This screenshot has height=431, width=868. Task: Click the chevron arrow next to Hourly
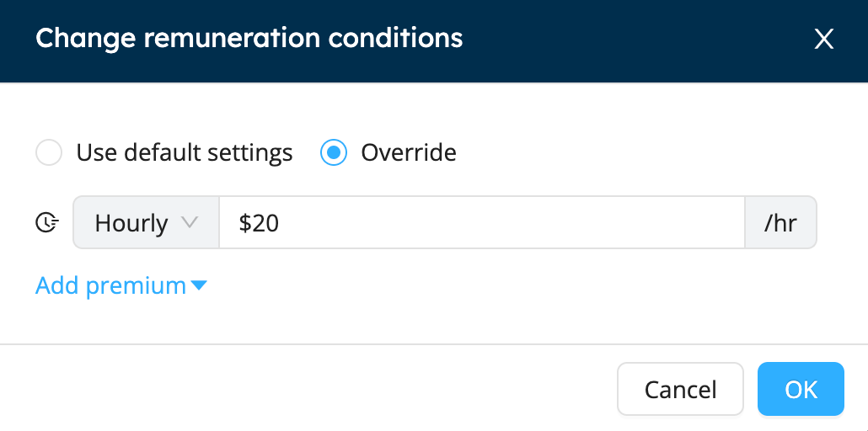click(x=190, y=222)
